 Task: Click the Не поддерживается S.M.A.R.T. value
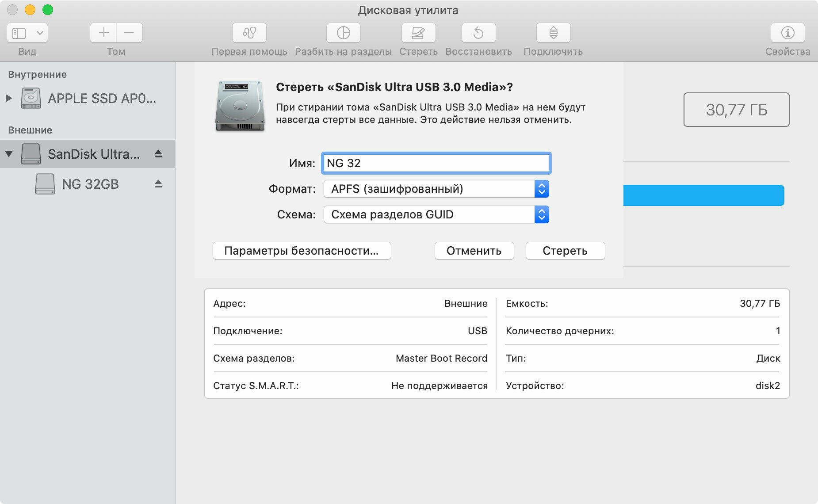pos(440,386)
